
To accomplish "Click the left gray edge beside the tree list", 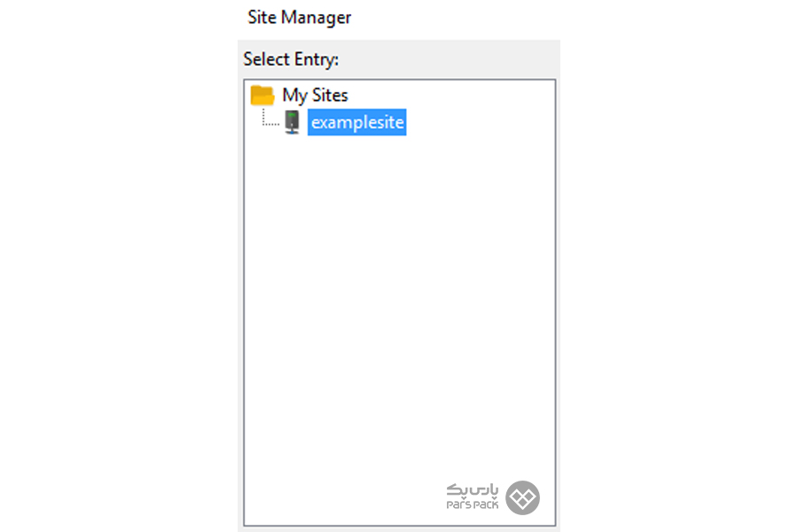I will [x=240, y=303].
